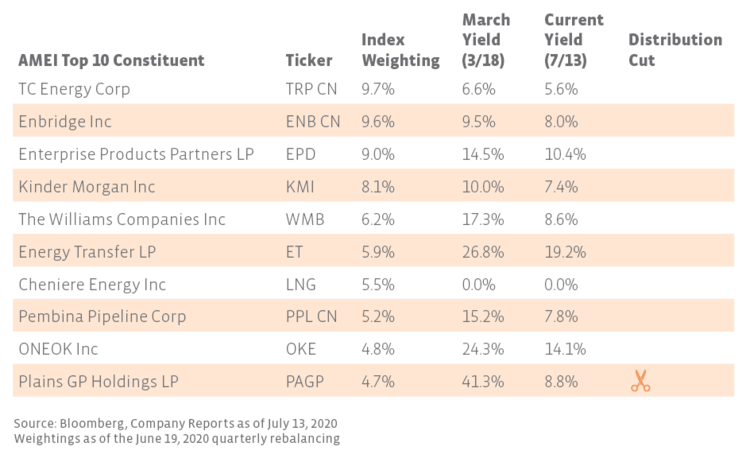Select the KMI ticker cell
Viewport: 750px width, 458px height.
pyautogui.click(x=299, y=186)
